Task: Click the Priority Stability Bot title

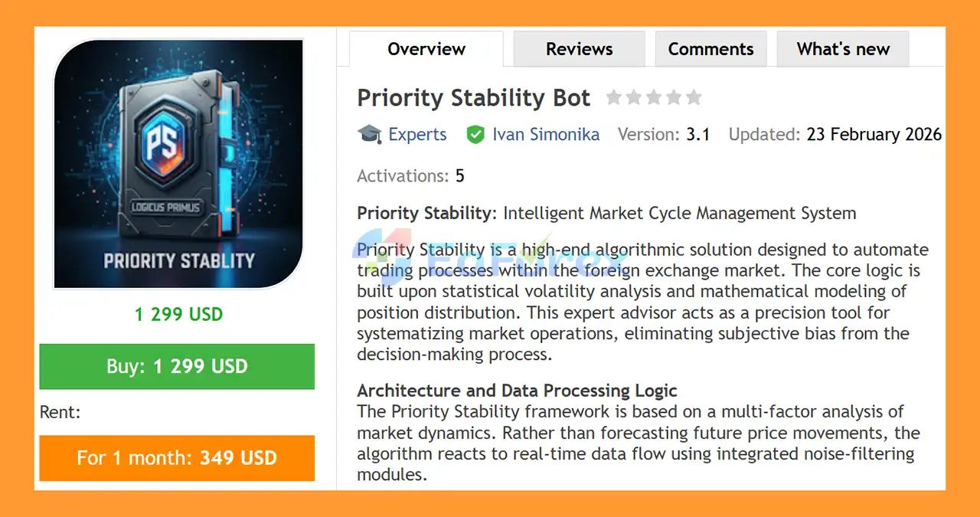Action: 473,98
